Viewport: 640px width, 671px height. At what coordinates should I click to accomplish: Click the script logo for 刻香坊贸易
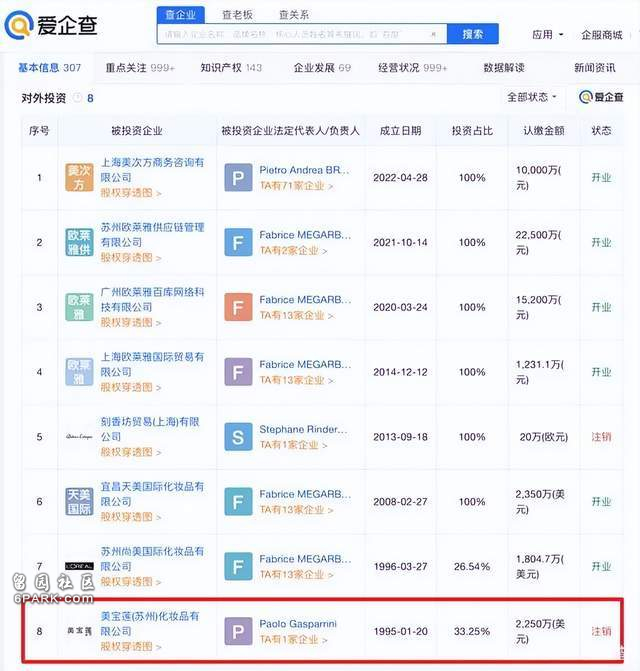click(x=79, y=437)
